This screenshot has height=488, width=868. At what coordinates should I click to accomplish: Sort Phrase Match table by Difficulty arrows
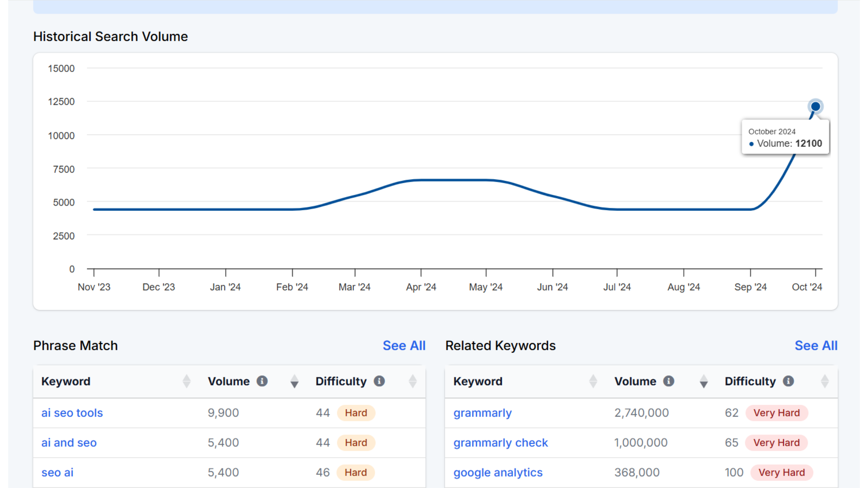coord(413,381)
